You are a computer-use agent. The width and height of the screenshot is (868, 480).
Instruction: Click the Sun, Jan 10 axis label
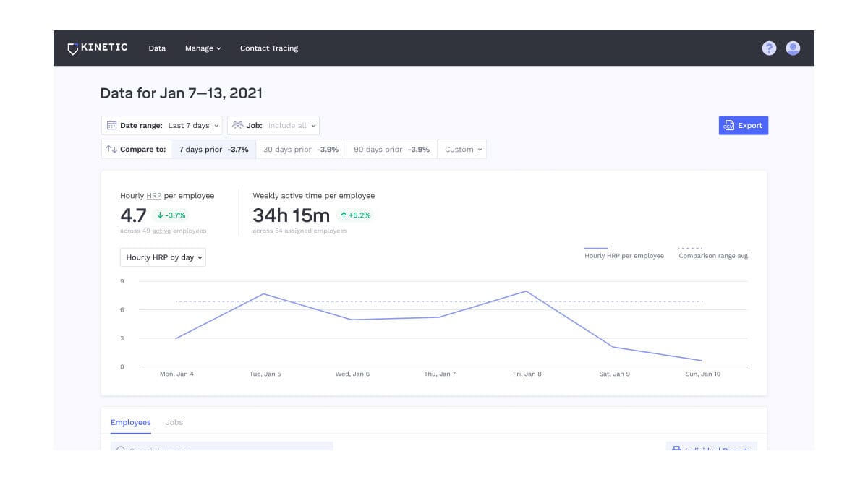click(x=702, y=374)
